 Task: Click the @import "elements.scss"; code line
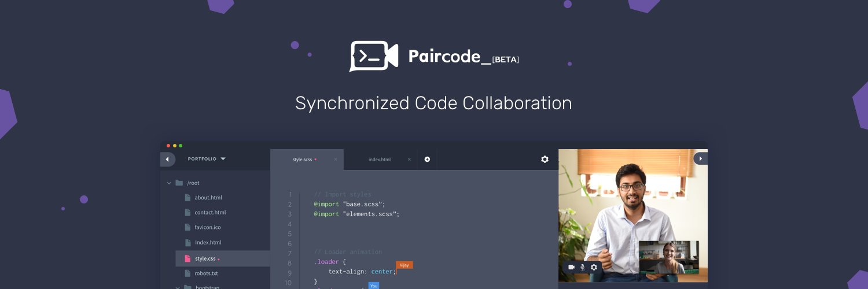pyautogui.click(x=356, y=214)
